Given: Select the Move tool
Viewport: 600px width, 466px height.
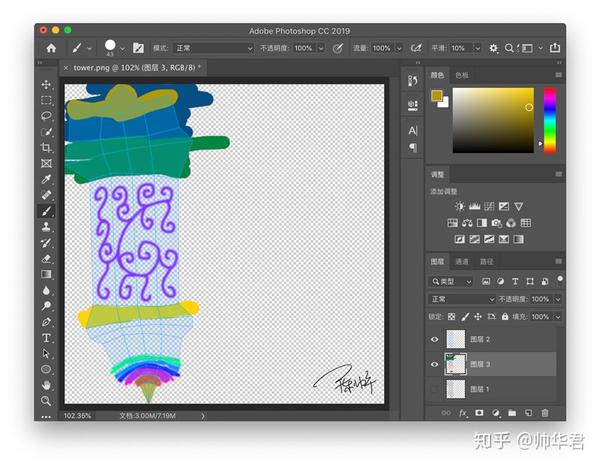Looking at the screenshot, I should [x=46, y=85].
